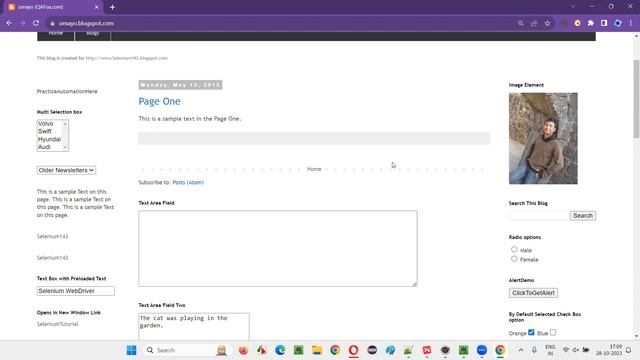Open the tab search chevron
This screenshot has height=360, width=640.
point(573,7)
